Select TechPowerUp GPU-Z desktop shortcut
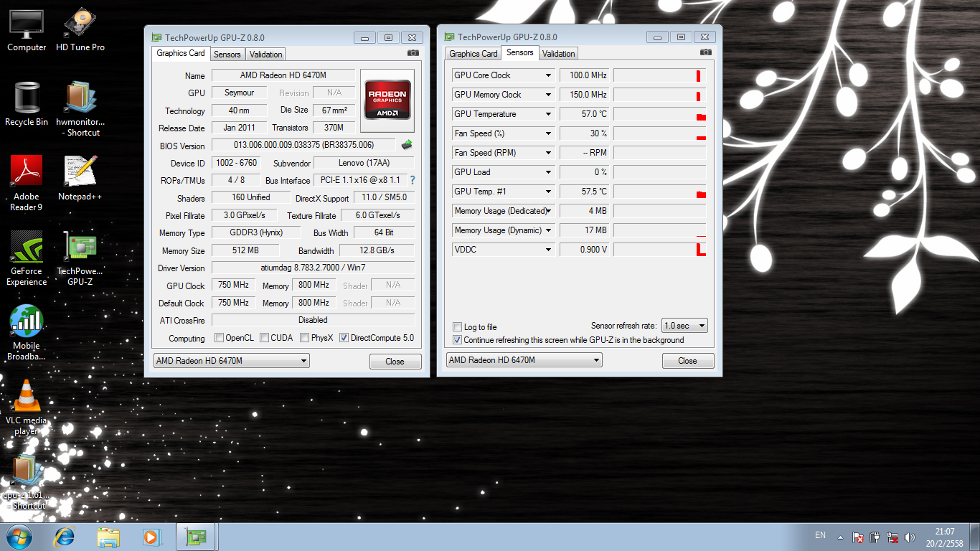This screenshot has width=980, height=551. pos(80,259)
